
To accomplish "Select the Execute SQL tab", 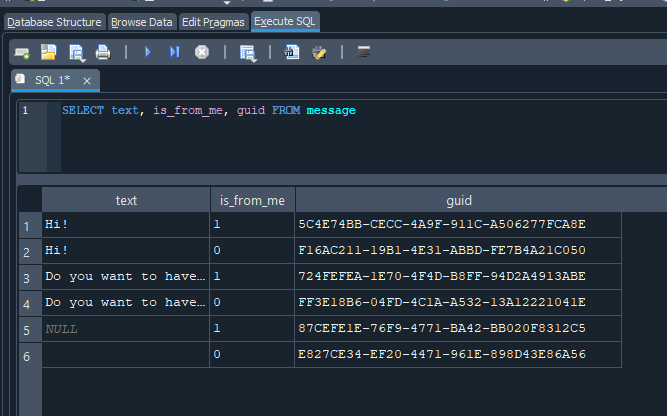I will 285,21.
